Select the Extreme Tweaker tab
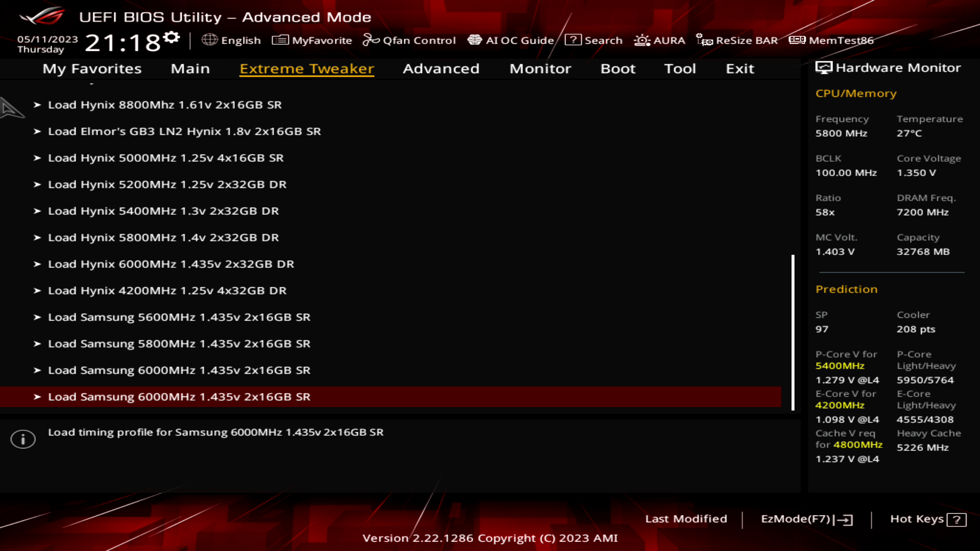 pos(306,68)
